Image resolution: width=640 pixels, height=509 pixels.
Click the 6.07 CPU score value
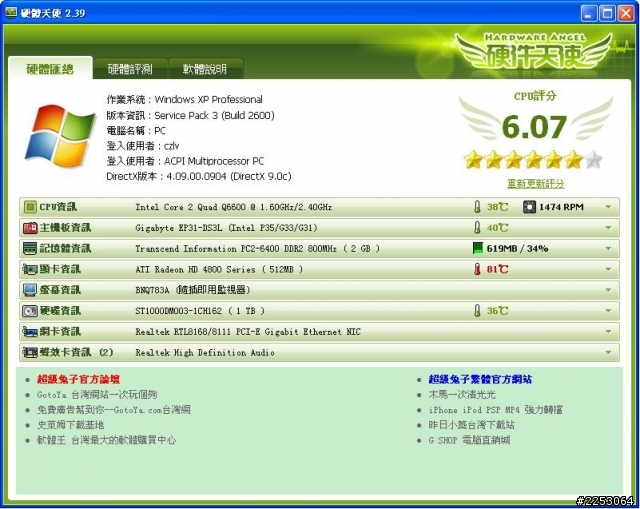534,127
